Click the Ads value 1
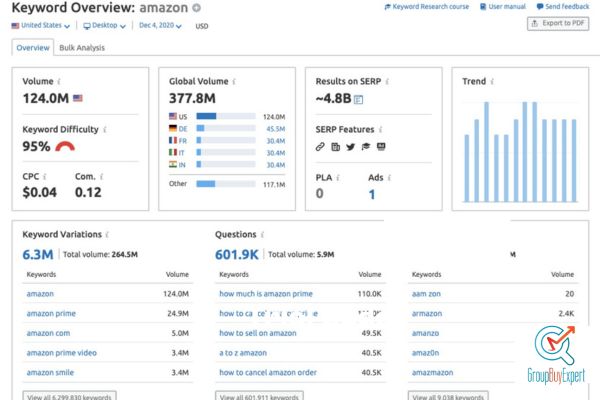600x400 pixels. [372, 194]
